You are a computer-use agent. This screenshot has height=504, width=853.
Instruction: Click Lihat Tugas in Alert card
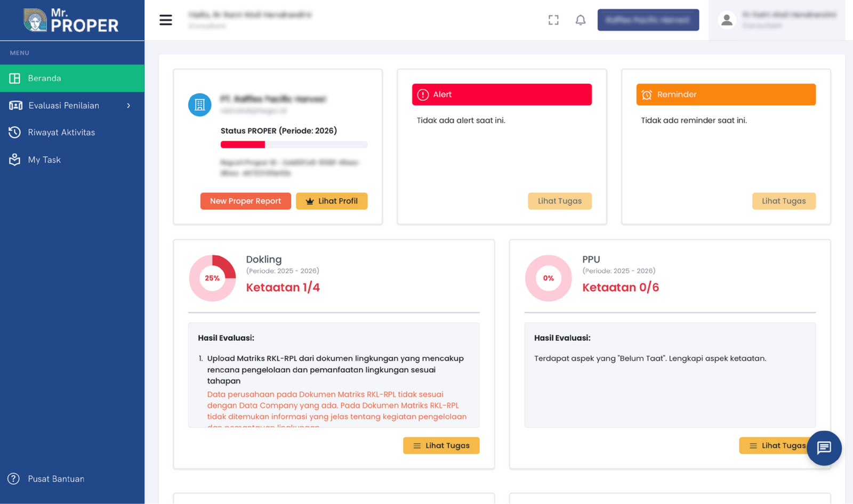[559, 201]
